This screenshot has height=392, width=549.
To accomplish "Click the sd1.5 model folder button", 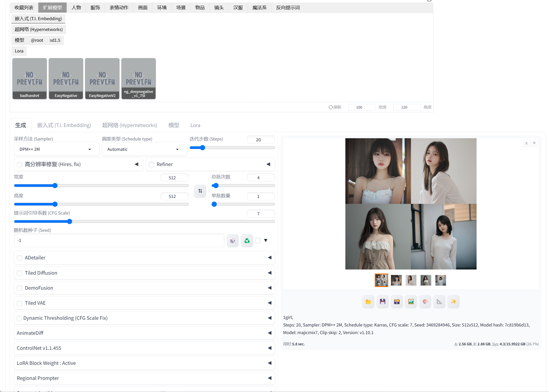I will click(x=55, y=40).
